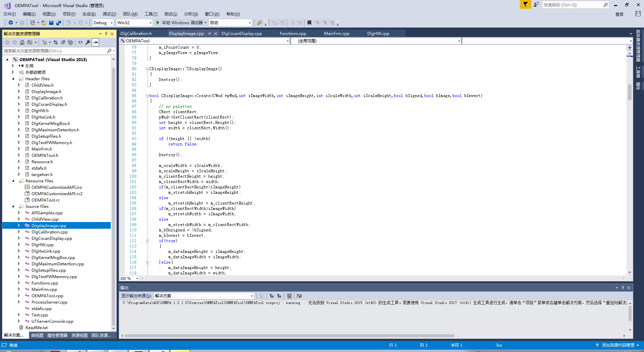Click the feedback filter flag icon
Screen dimensions: 644x352
pyautogui.click(x=525, y=5)
